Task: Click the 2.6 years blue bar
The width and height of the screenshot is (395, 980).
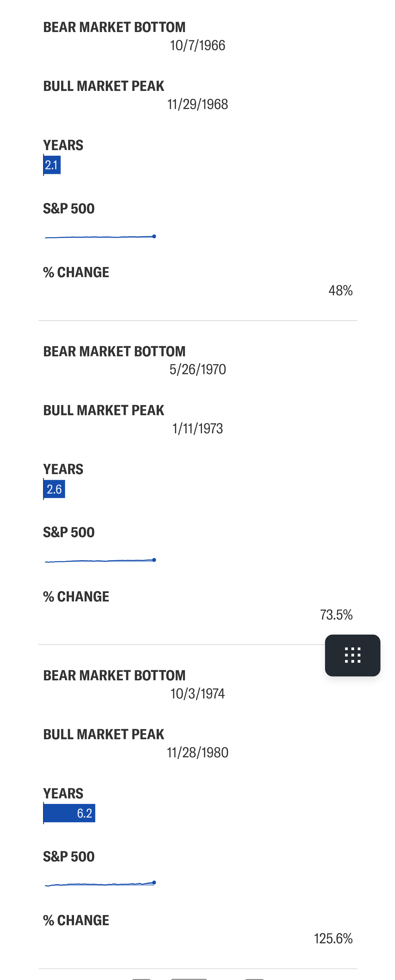Action: tap(54, 489)
